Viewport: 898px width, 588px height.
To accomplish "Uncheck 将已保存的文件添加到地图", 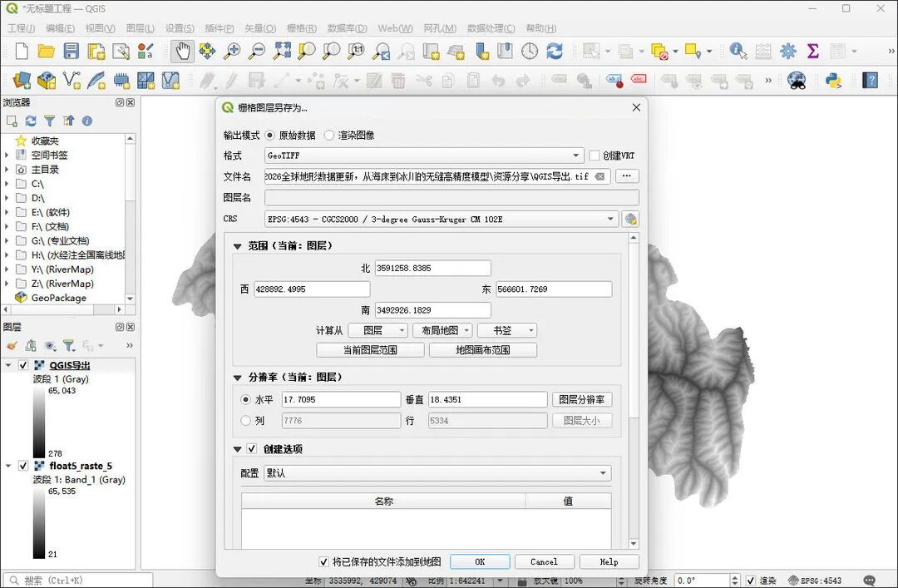I will pyautogui.click(x=323, y=561).
